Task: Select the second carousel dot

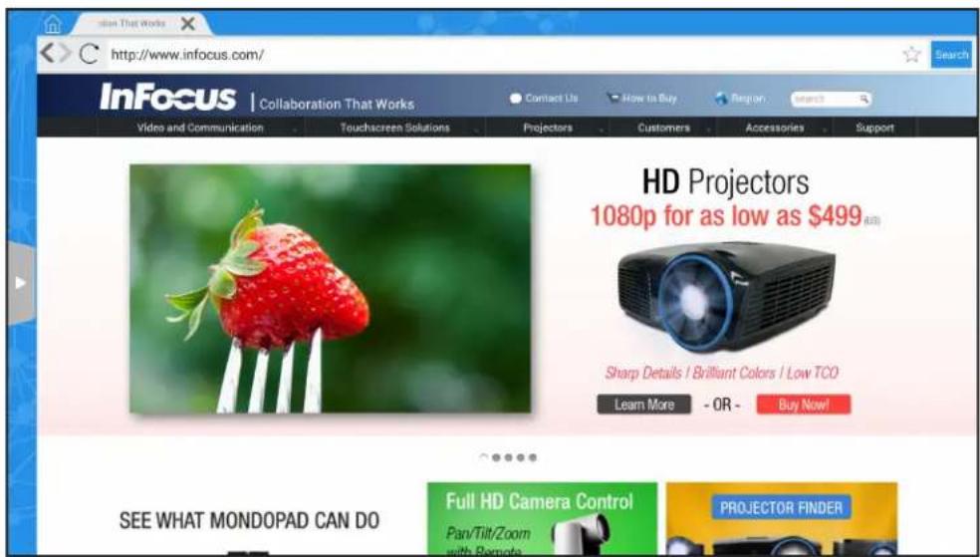Action: pyautogui.click(x=496, y=457)
